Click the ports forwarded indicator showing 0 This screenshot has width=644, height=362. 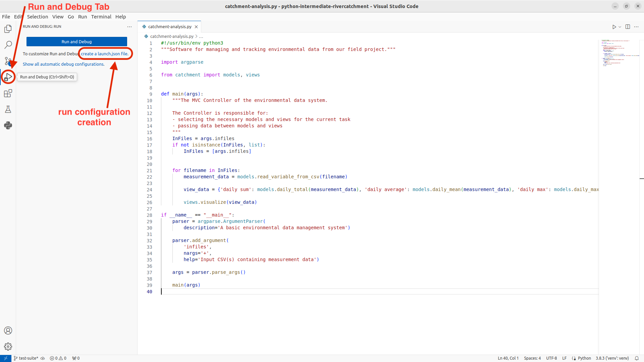point(76,358)
